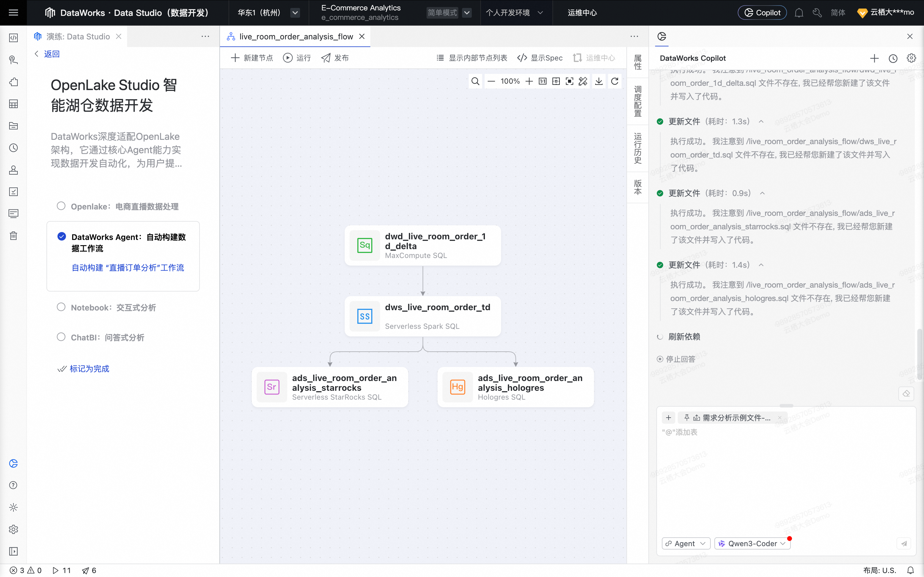Open Copilot settings gear icon
The image size is (924, 577).
(911, 58)
